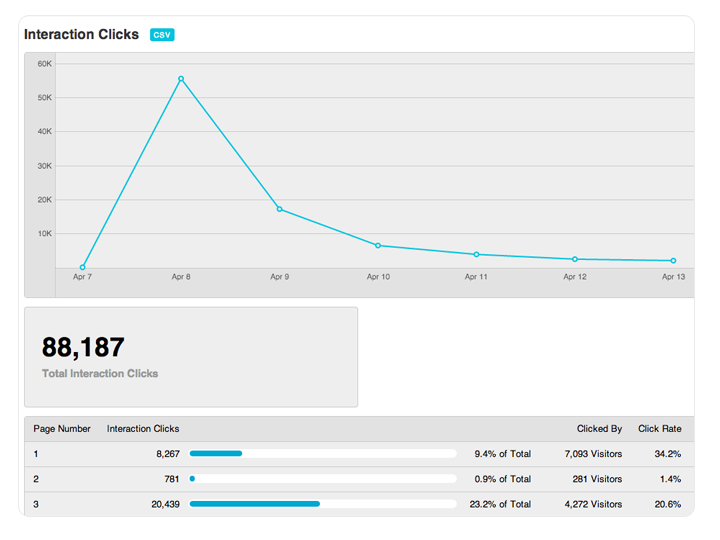Click the 20K y-axis label
This screenshot has height=540, width=720.
[x=45, y=200]
